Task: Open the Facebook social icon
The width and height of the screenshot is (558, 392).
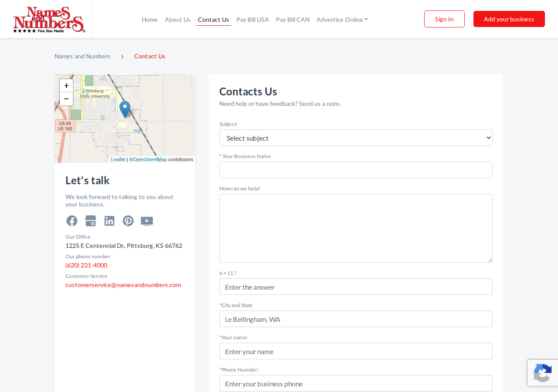Action: [72, 221]
